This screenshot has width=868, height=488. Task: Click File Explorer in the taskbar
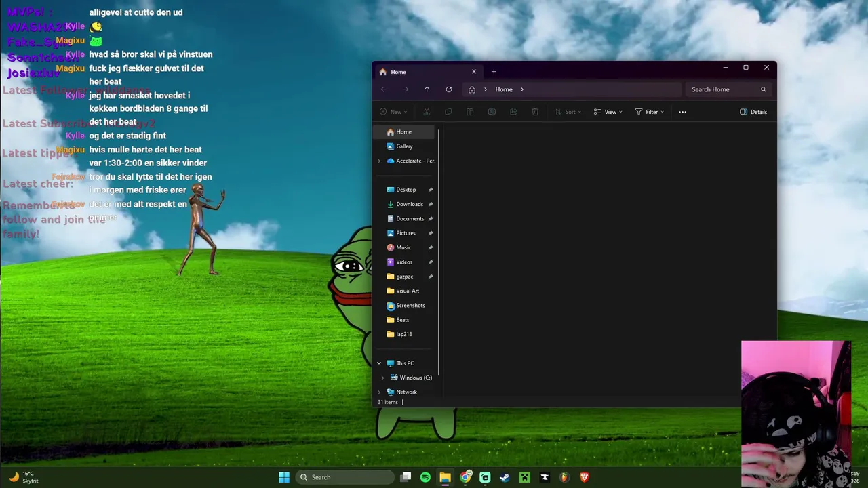[x=445, y=477]
